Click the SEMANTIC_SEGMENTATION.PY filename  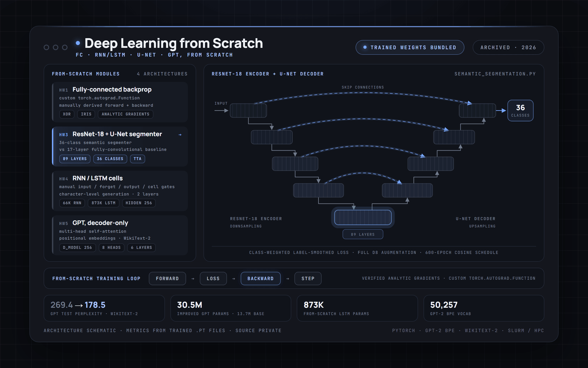(x=495, y=74)
